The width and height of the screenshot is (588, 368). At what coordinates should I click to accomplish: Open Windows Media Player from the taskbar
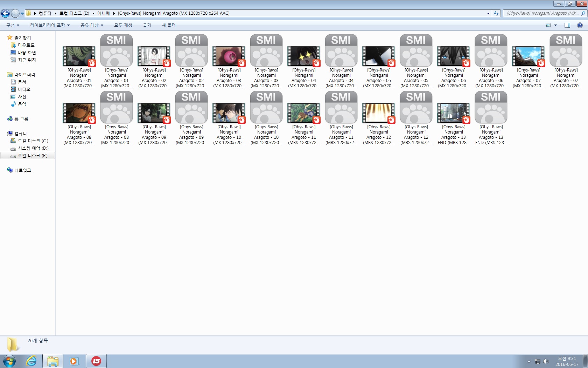click(x=74, y=361)
